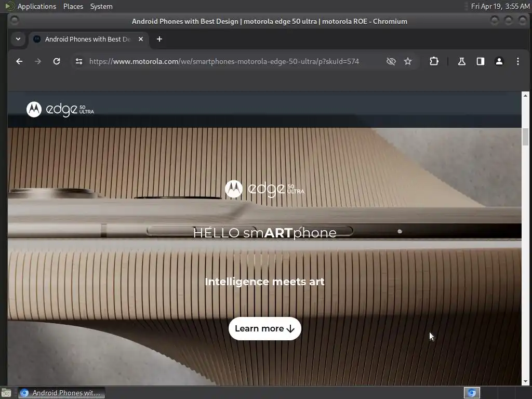Click the vertical scrollbar thumb

tap(525, 137)
